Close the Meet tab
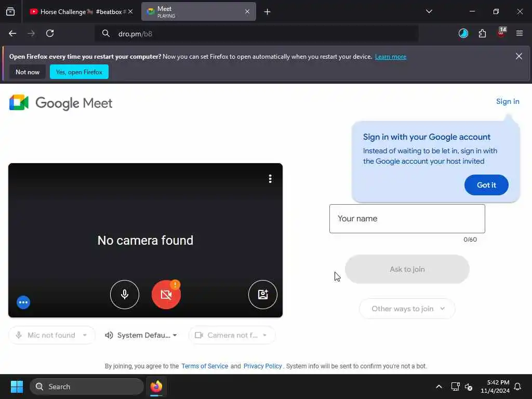The image size is (532, 399). point(247,12)
